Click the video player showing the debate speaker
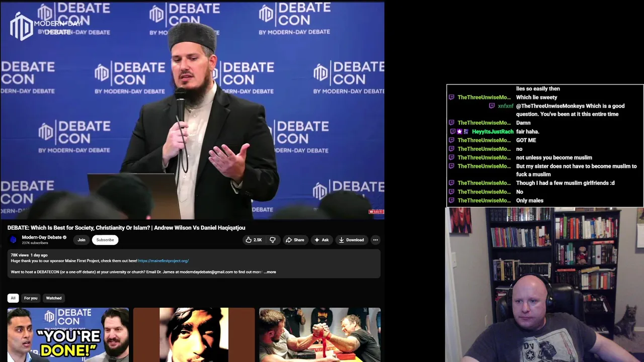644x362 pixels. 192,110
